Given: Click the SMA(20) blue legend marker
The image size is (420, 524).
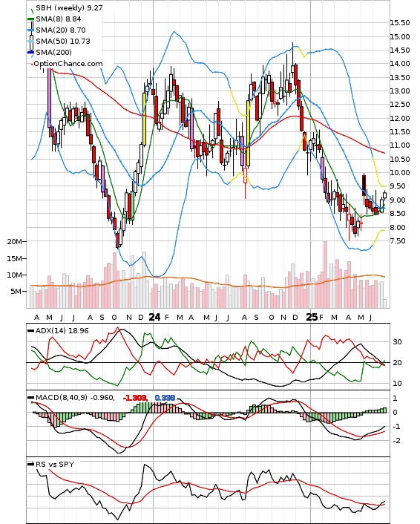Looking at the screenshot, I should [30, 30].
